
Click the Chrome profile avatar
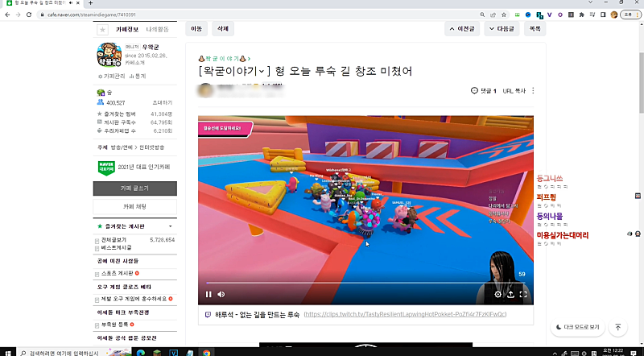(614, 14)
